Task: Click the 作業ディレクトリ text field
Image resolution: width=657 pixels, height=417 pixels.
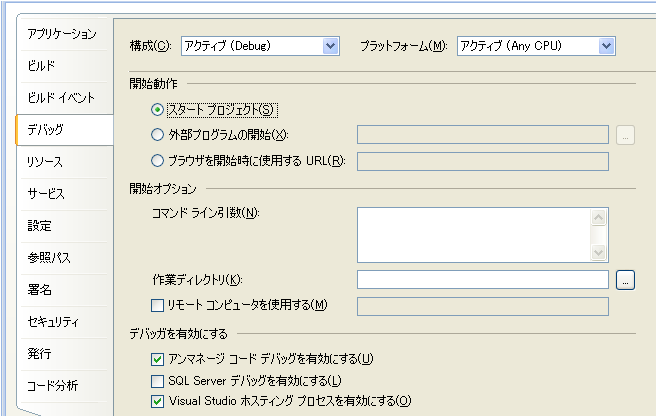Action: [x=482, y=280]
